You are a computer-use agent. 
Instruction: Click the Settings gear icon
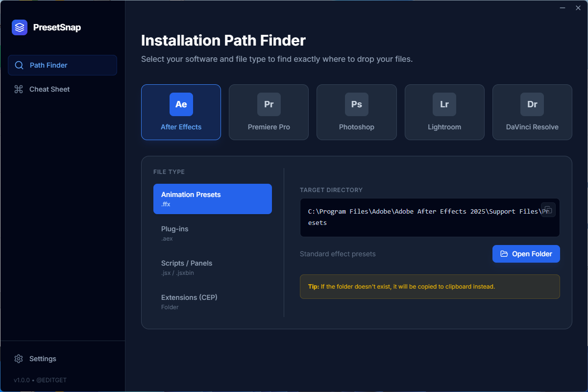19,359
